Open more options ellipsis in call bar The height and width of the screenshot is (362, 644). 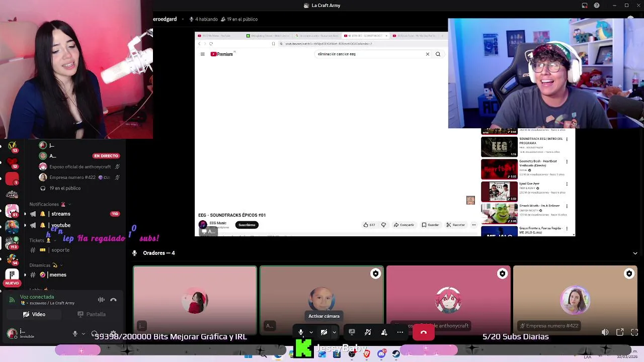click(400, 332)
